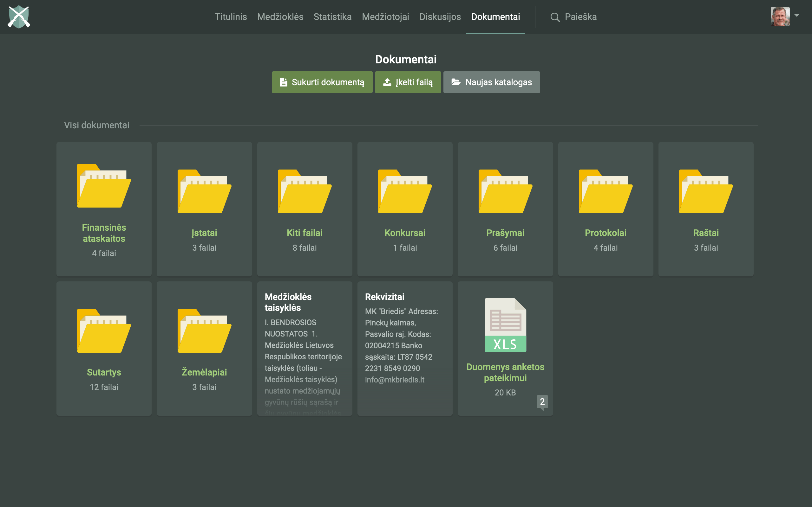
Task: Click the crossed rifles logo icon
Action: pos(19,17)
